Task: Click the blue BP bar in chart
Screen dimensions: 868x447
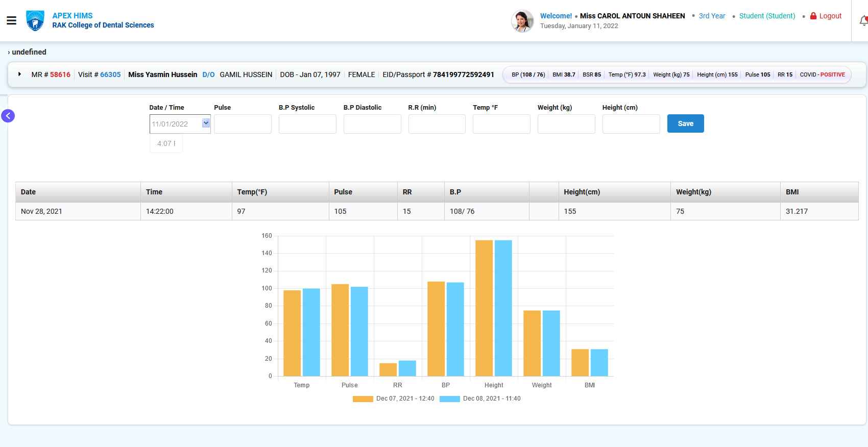Action: 455,330
